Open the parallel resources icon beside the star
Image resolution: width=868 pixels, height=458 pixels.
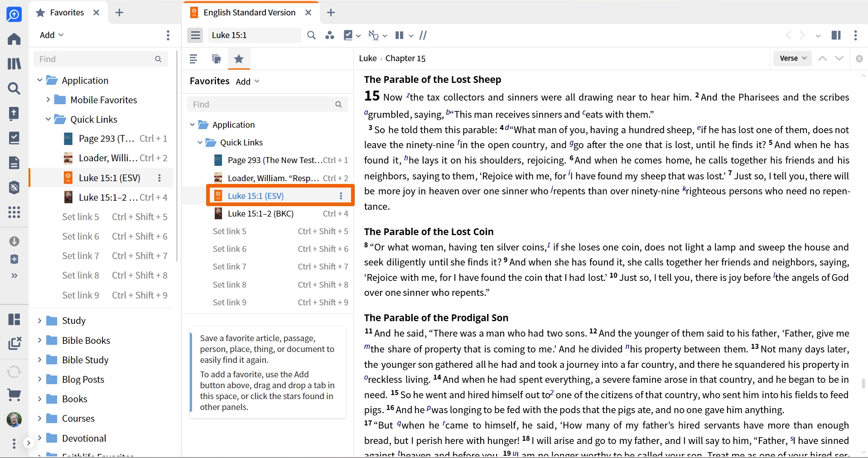216,58
